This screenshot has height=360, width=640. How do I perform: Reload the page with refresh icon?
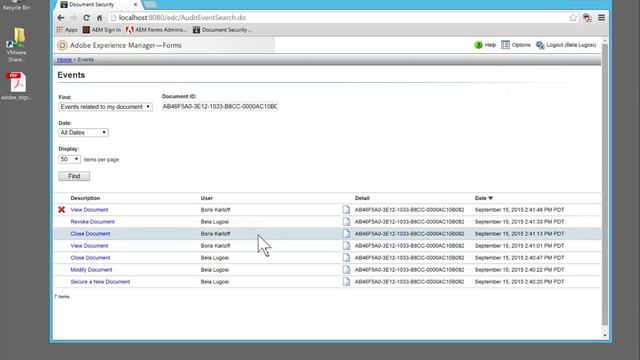[x=86, y=18]
